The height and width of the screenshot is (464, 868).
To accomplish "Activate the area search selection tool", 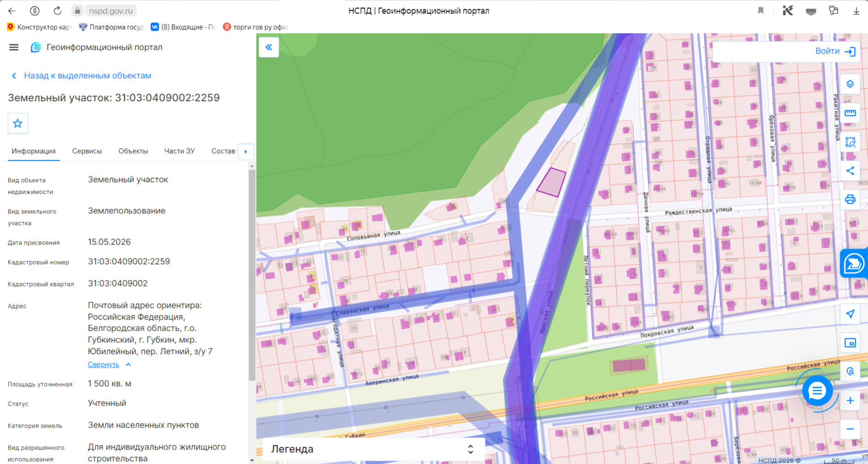I will coord(850,142).
